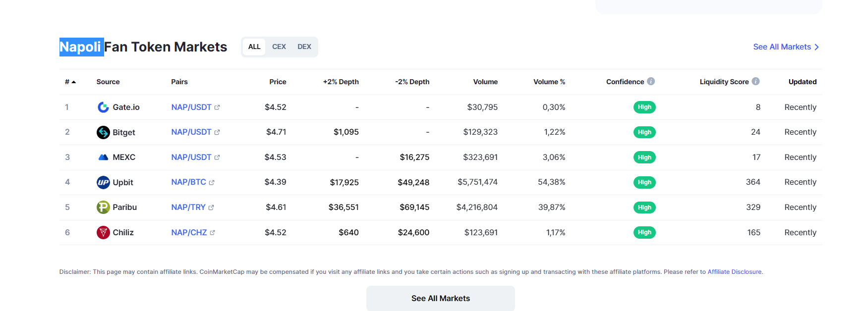Viewport: 868px width, 311px height.
Task: Click the Bitget price $4.71
Action: (276, 132)
